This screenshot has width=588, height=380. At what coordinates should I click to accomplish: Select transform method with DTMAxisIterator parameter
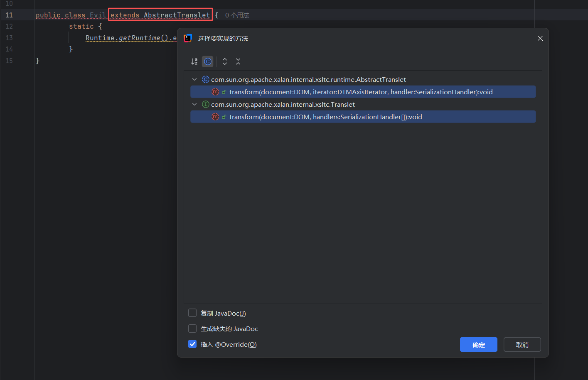click(361, 92)
